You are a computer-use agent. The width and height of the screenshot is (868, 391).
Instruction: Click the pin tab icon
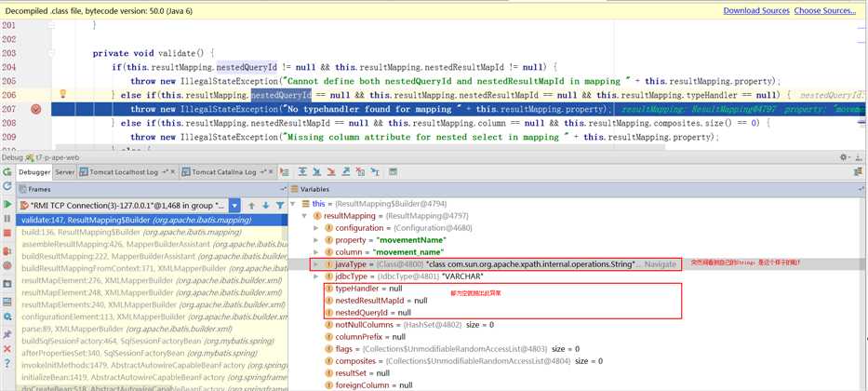tap(7, 334)
